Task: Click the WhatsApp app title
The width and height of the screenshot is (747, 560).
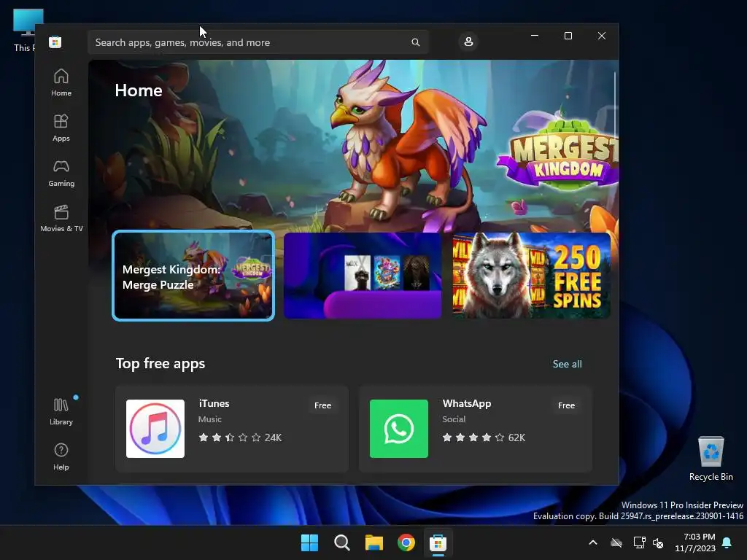Action: (467, 403)
